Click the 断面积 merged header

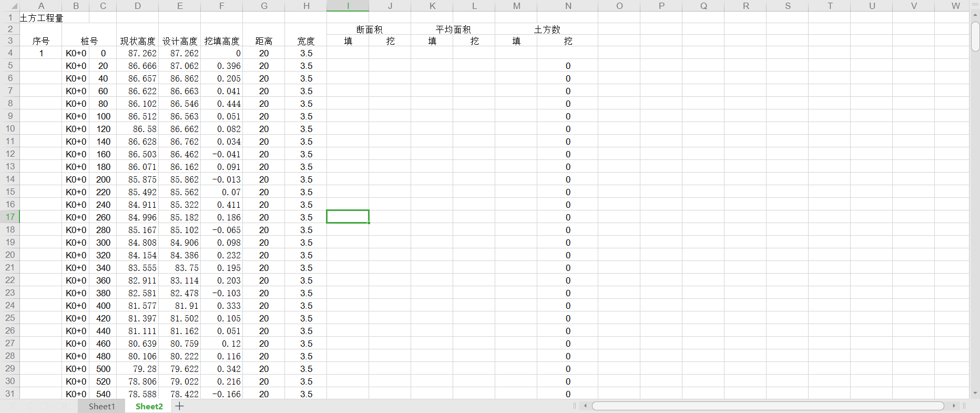click(x=369, y=29)
